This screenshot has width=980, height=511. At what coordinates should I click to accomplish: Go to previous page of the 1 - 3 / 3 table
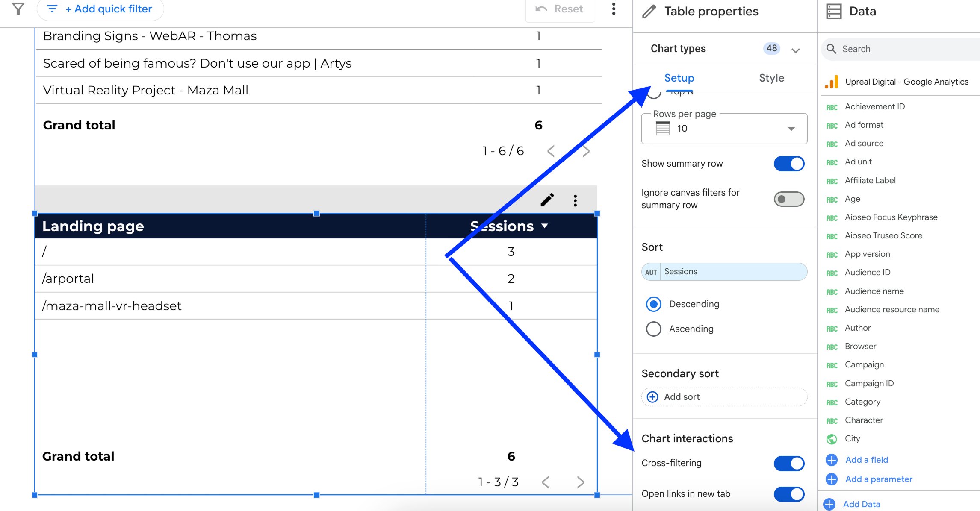point(545,482)
